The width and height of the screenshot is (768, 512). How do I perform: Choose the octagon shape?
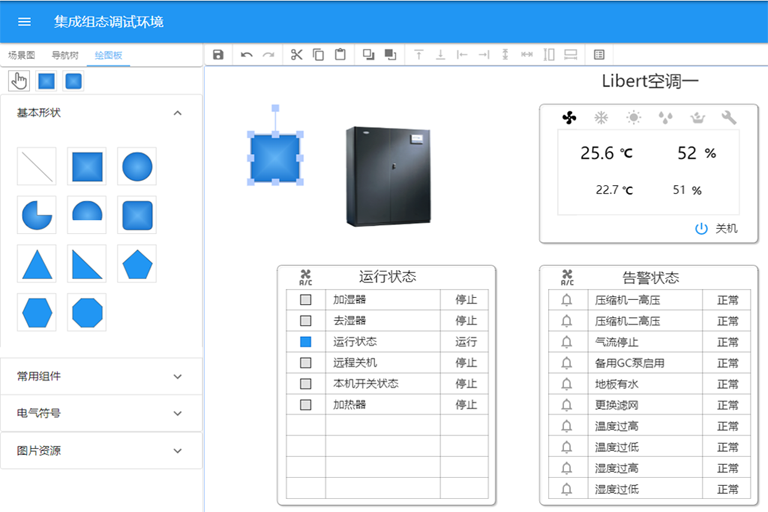point(87,313)
